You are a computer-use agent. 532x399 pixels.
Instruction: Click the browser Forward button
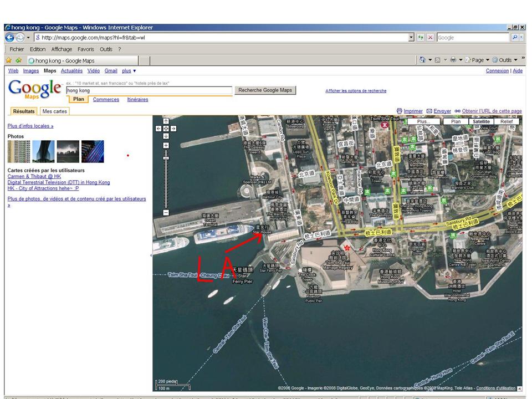tap(20, 38)
